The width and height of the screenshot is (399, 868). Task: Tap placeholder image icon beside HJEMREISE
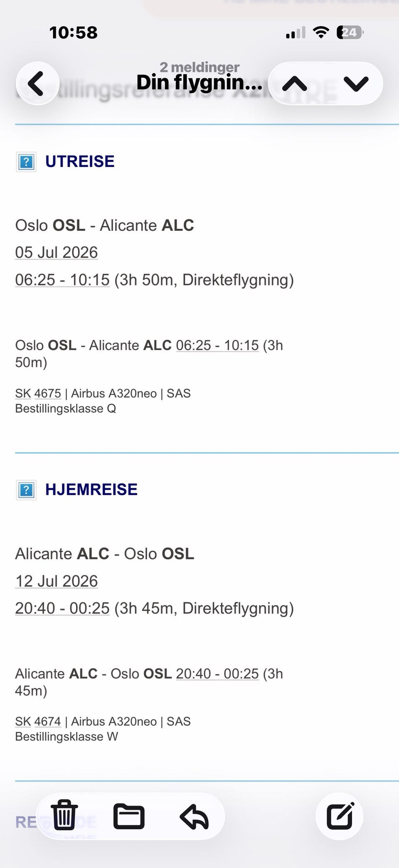coord(26,490)
